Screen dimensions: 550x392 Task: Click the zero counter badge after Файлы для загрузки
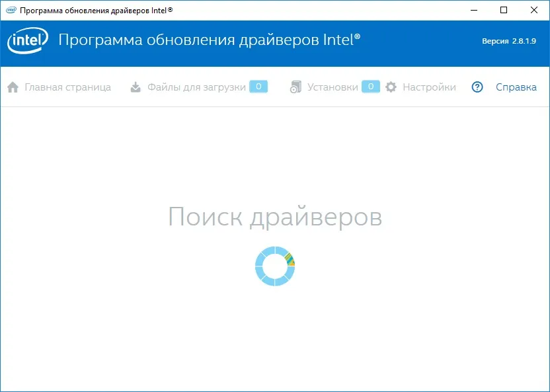pyautogui.click(x=258, y=87)
